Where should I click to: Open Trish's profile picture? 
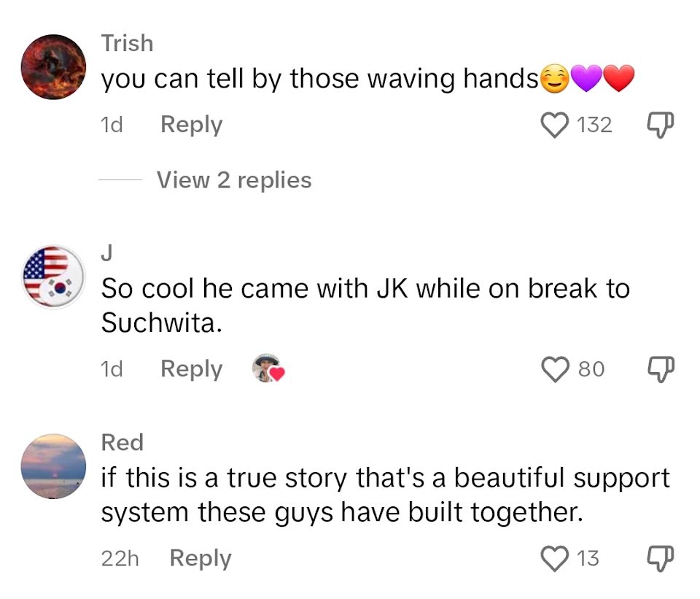point(53,67)
